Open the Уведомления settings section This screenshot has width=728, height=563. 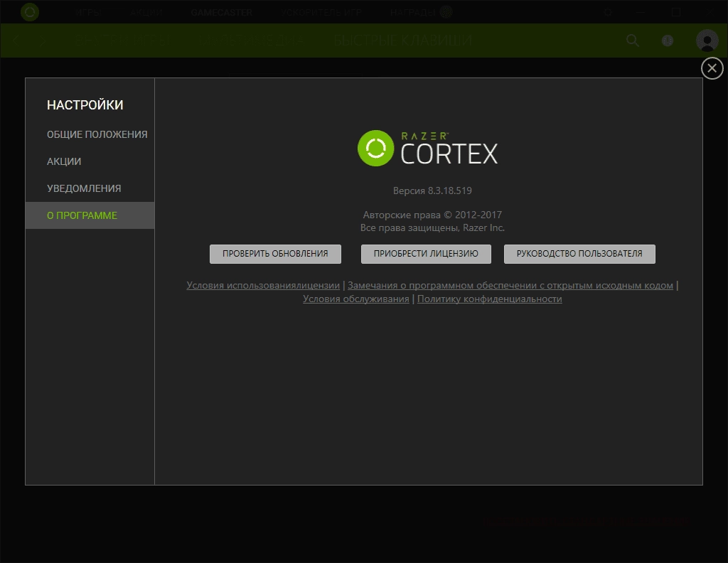pos(84,188)
